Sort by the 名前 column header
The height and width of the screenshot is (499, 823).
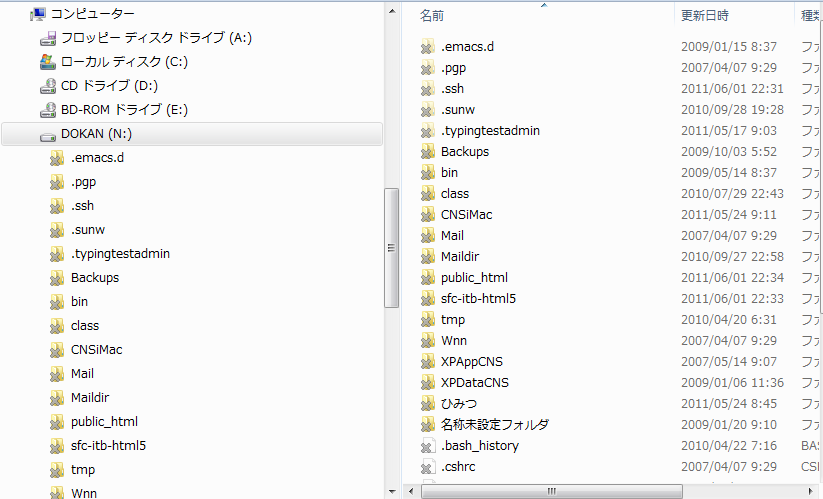(433, 15)
